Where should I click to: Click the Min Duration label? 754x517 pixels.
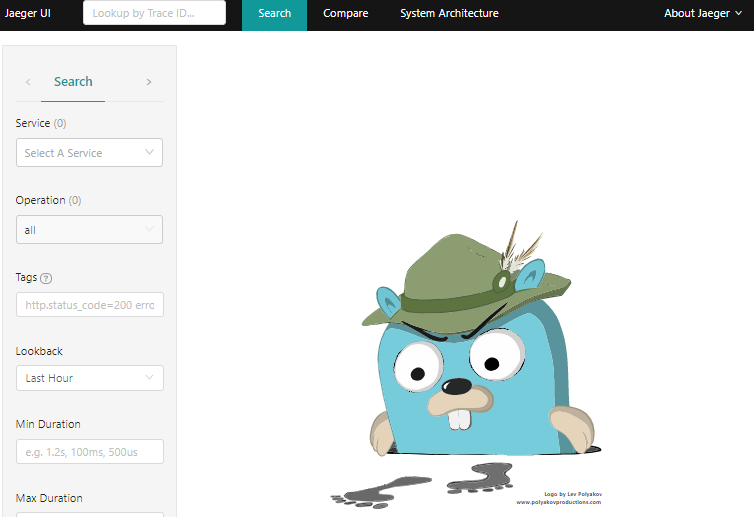pyautogui.click(x=48, y=424)
